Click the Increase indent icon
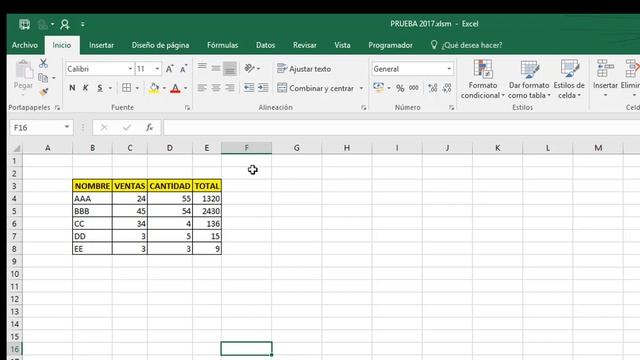640x360 pixels. 263,88
